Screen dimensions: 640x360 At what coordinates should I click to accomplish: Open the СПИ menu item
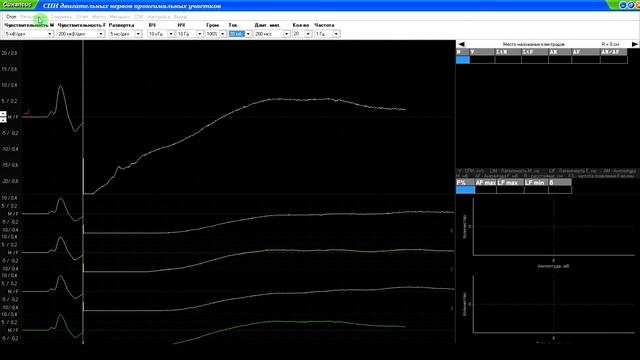tap(139, 17)
